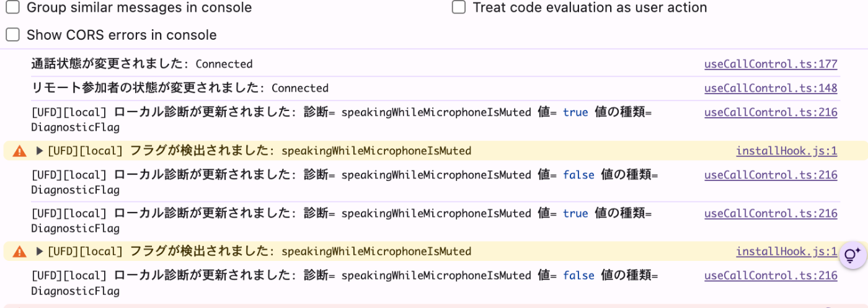Select the リモート参加者の状態が変更されました log message
Image resolution: width=868 pixels, height=308 pixels.
coord(180,88)
